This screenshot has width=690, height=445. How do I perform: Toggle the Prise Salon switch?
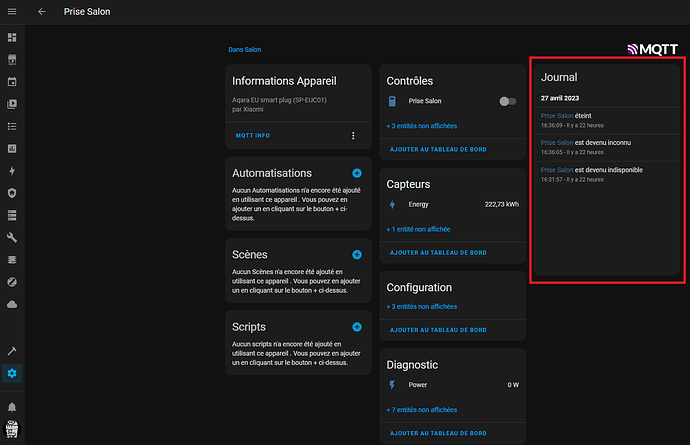coord(507,102)
